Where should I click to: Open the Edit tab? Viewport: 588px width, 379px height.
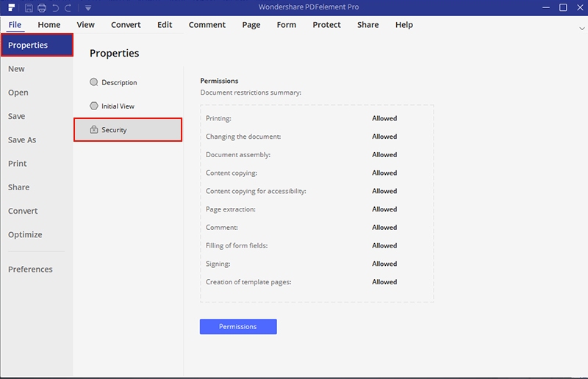[165, 25]
